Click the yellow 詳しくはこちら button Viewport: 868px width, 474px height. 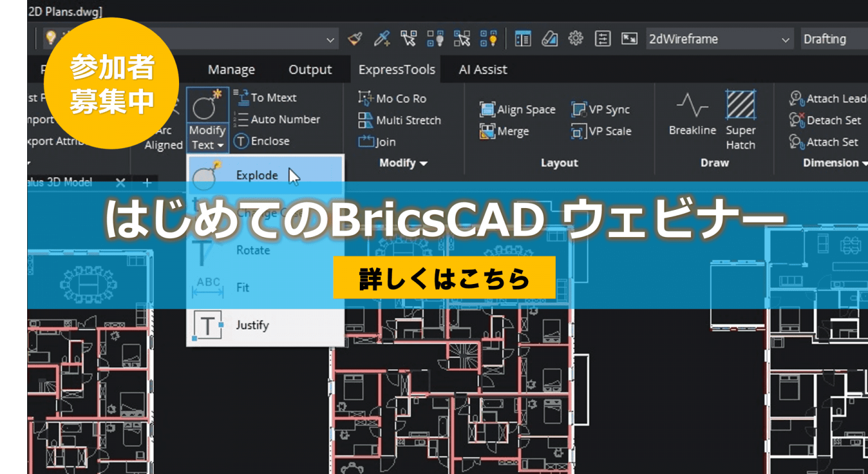[444, 277]
